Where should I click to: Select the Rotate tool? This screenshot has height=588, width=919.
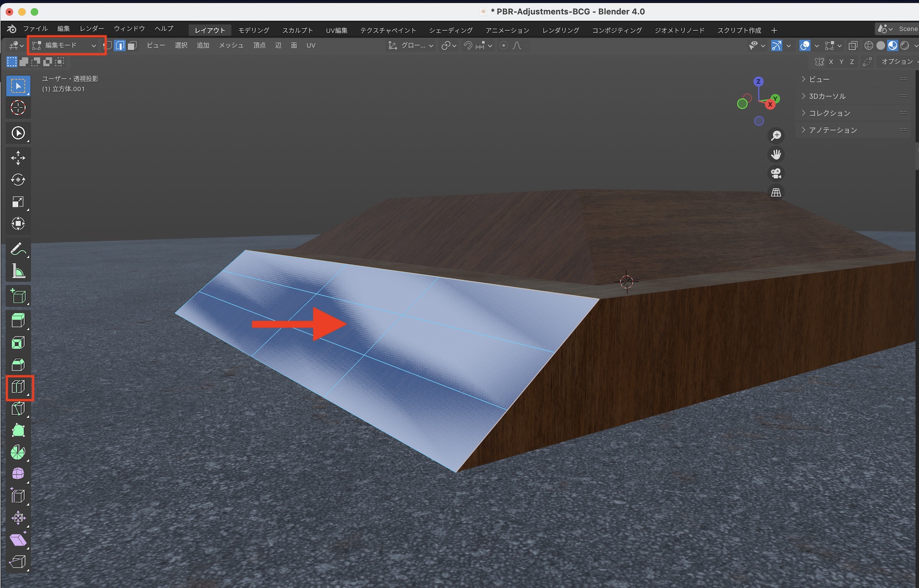click(18, 180)
